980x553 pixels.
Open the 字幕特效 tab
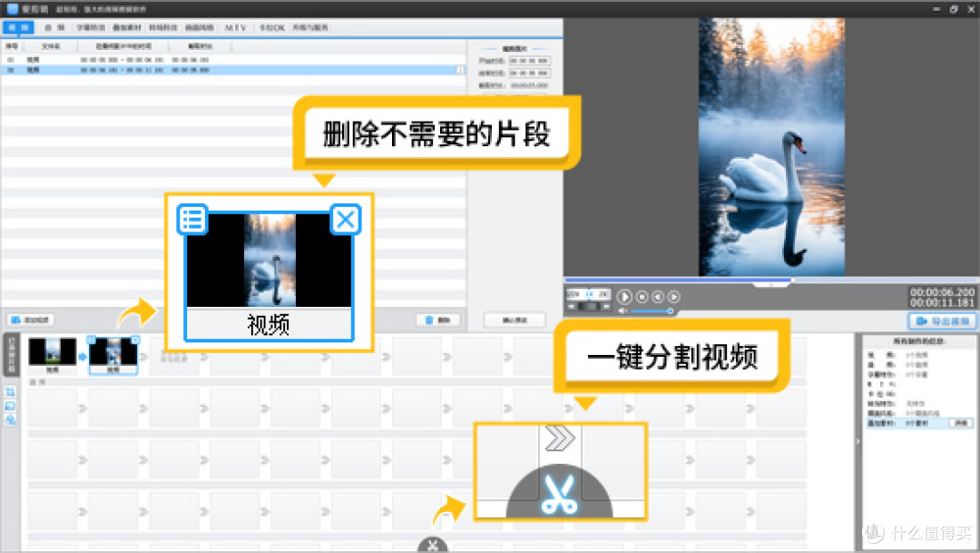pyautogui.click(x=91, y=27)
